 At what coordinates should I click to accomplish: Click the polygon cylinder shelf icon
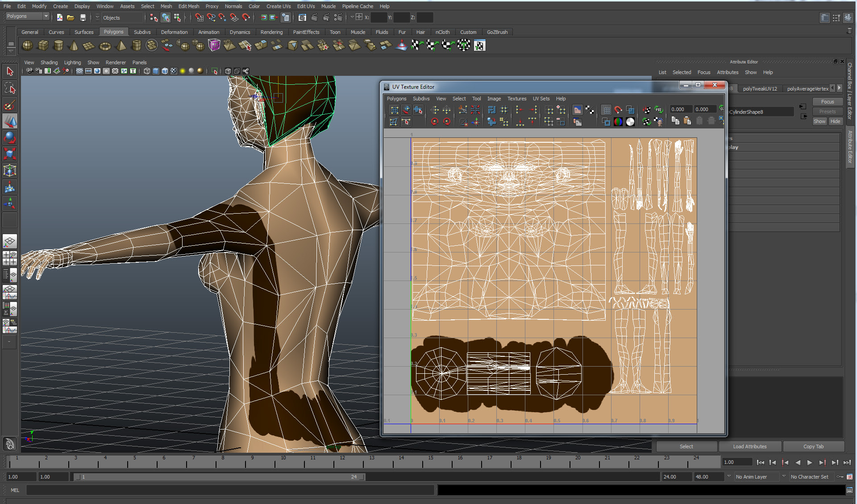tap(58, 45)
